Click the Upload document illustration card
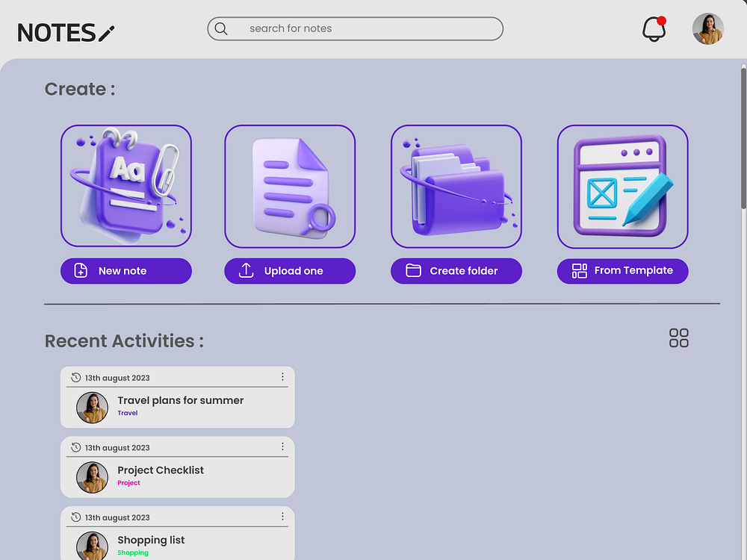Image resolution: width=747 pixels, height=560 pixels. (x=290, y=186)
